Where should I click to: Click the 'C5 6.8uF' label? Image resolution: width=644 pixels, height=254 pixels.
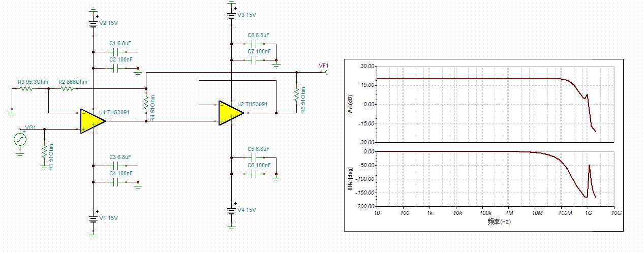click(258, 149)
